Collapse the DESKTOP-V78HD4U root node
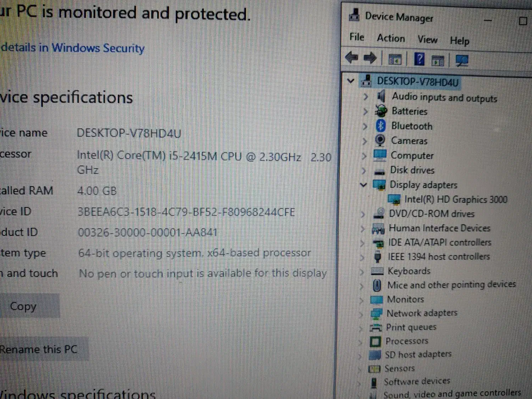 pos(351,81)
